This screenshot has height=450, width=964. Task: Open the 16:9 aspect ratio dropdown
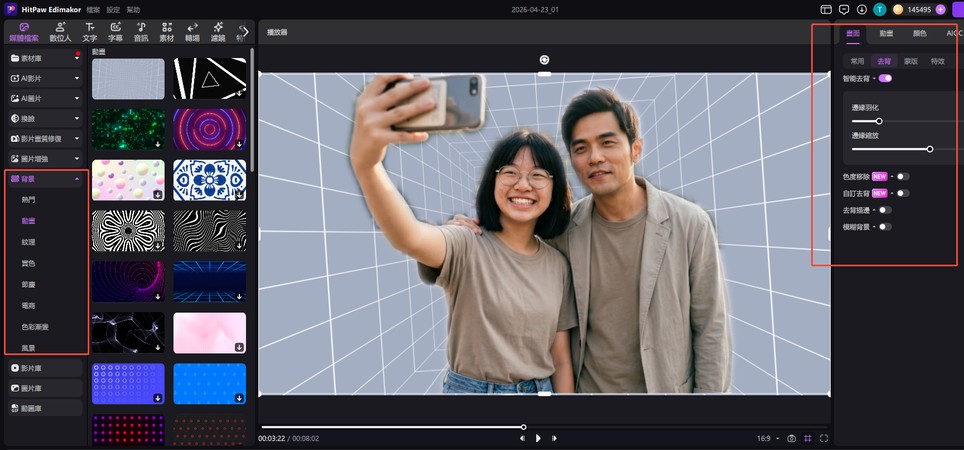(768, 438)
